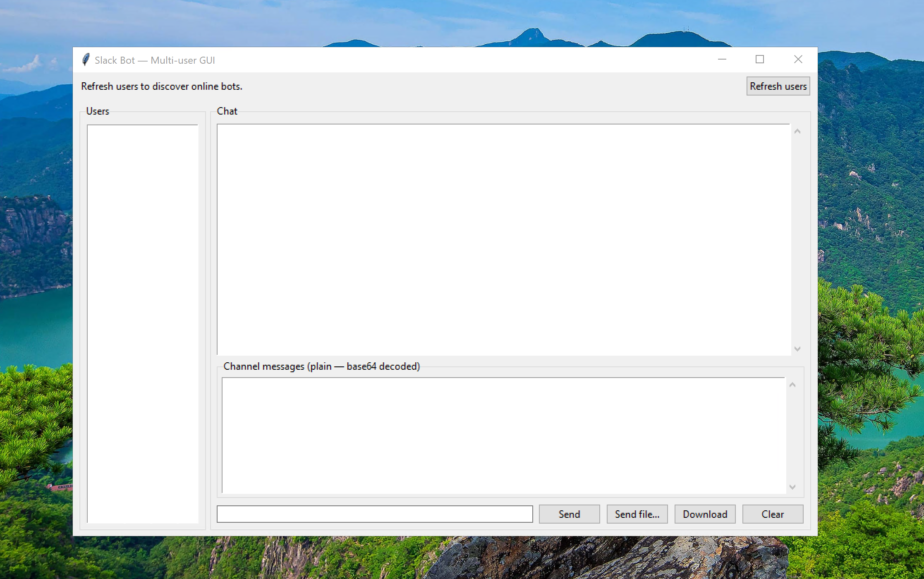Maximize the Slack Bot GUI window
The width and height of the screenshot is (924, 579).
pos(759,60)
